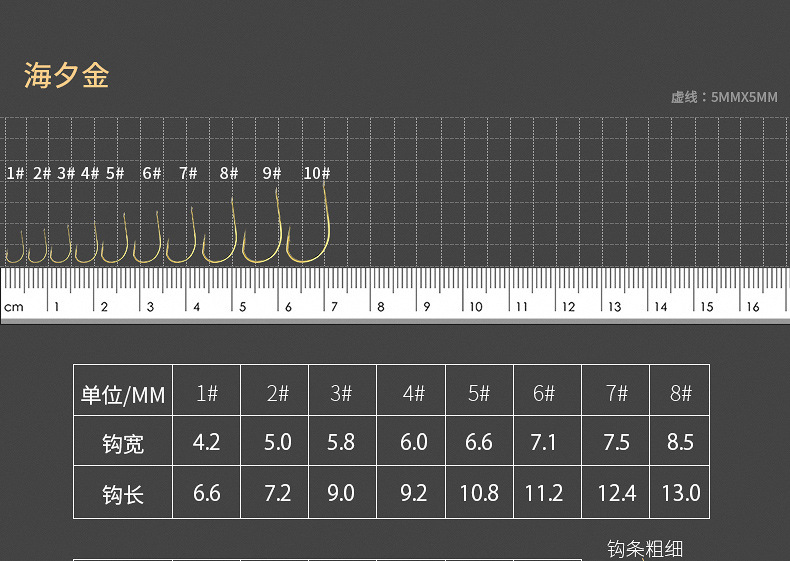Click the cm unit label on the ruler
The height and width of the screenshot is (561, 790).
14,306
